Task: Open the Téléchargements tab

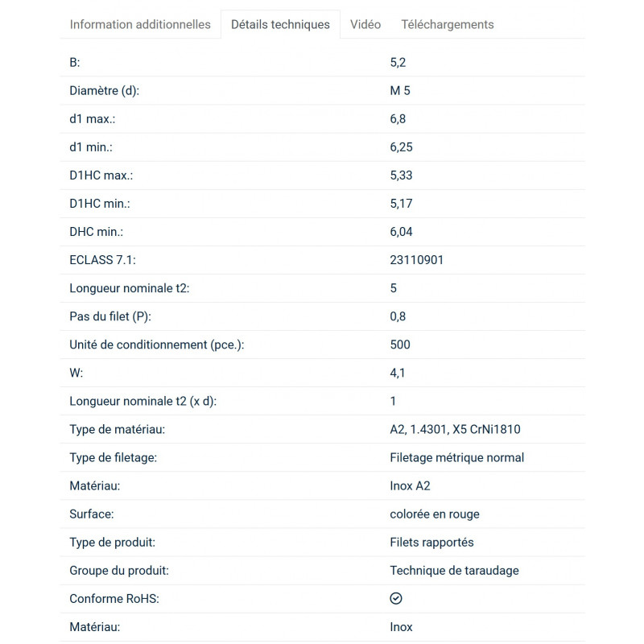Action: (x=448, y=24)
